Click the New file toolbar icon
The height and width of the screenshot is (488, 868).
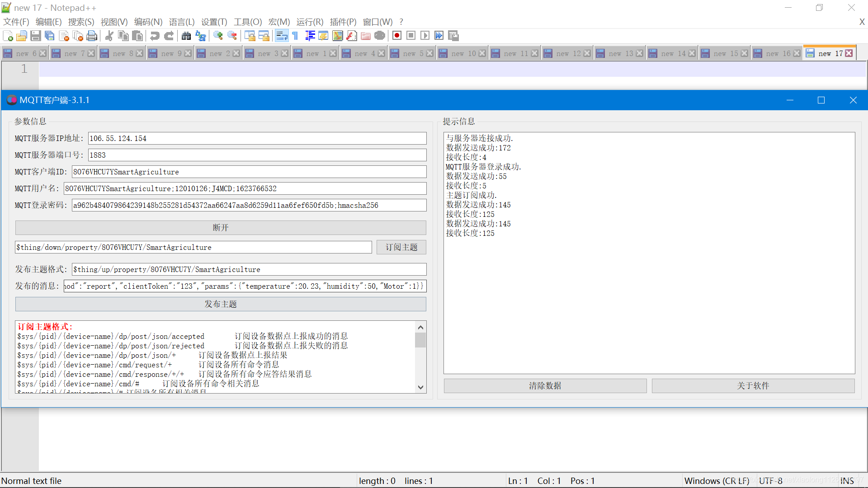point(8,36)
